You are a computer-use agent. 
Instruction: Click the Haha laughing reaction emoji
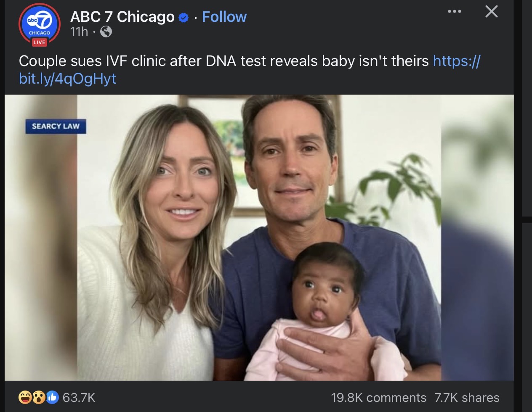(x=25, y=397)
